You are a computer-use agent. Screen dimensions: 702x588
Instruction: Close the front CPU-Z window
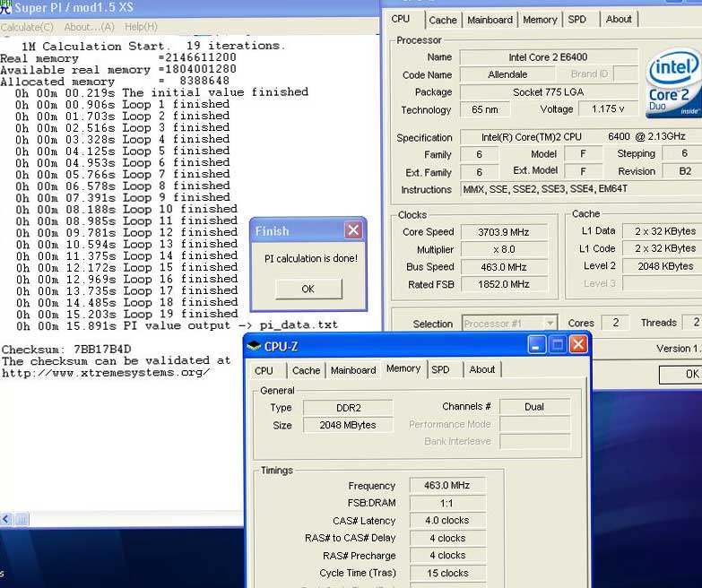(578, 344)
